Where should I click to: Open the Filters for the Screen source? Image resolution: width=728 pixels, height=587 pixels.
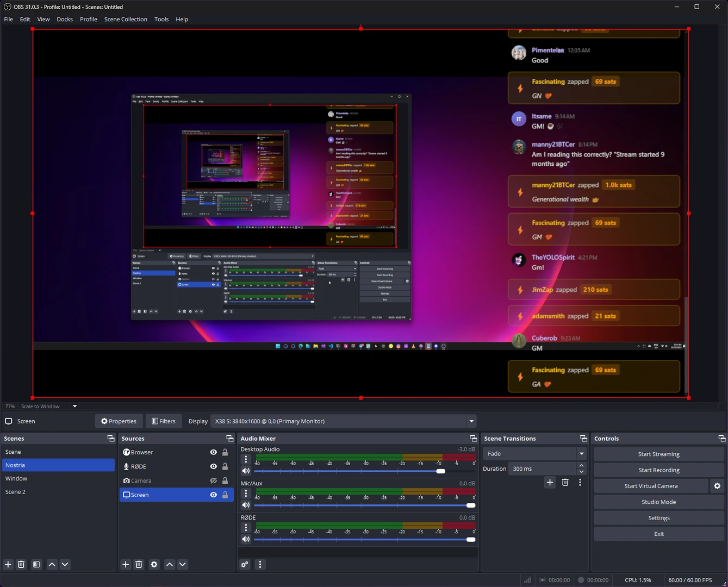tap(164, 421)
